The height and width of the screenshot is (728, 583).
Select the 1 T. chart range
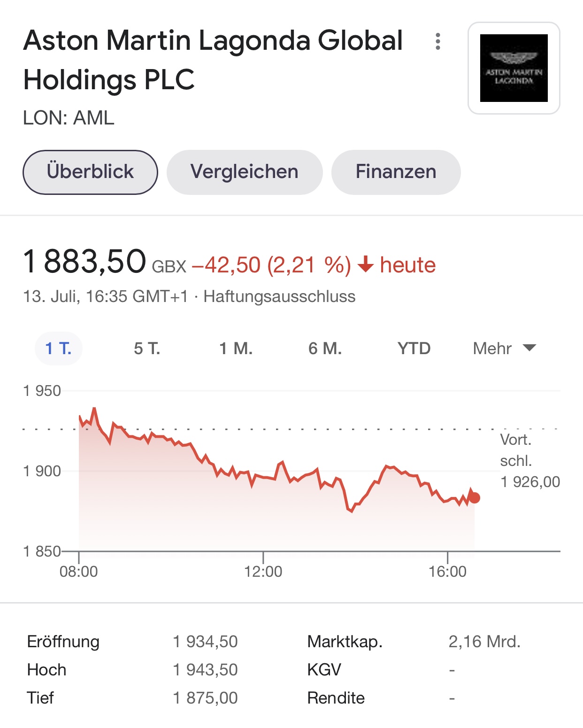[x=59, y=349]
